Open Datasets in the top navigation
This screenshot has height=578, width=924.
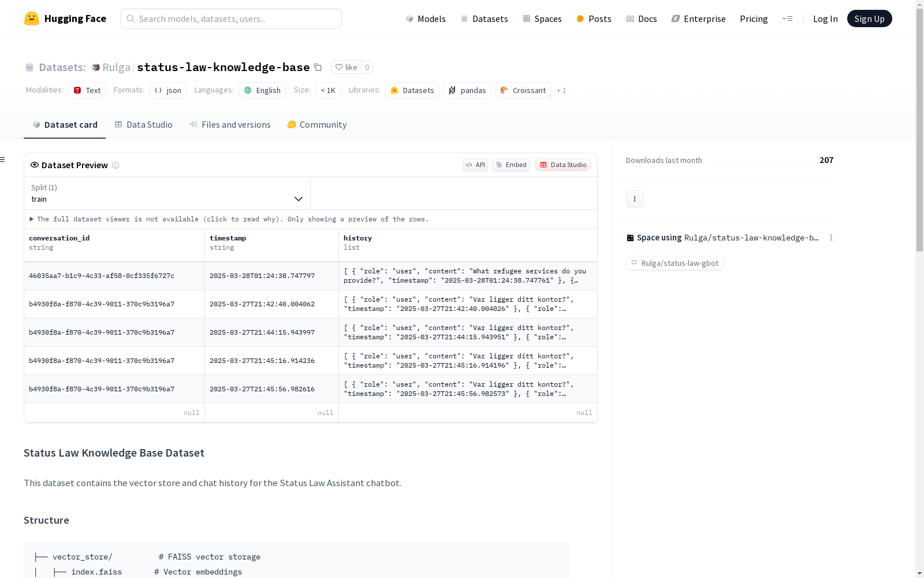[x=484, y=18]
